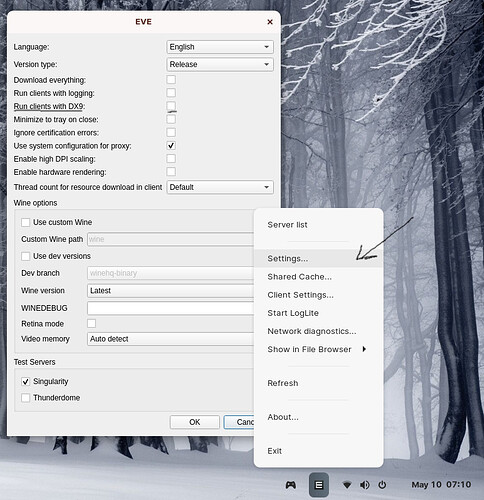
Task: Enable the Thunderdome test server
Action: click(26, 398)
